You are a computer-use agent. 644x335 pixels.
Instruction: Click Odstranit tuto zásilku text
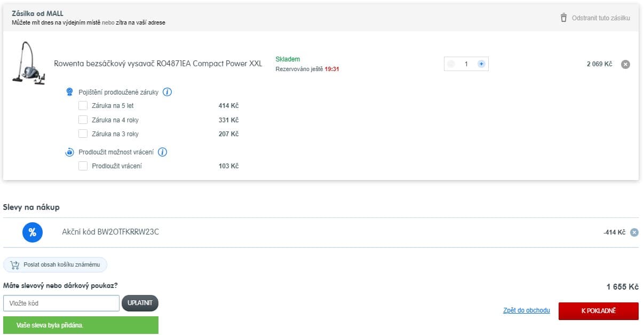pyautogui.click(x=601, y=18)
